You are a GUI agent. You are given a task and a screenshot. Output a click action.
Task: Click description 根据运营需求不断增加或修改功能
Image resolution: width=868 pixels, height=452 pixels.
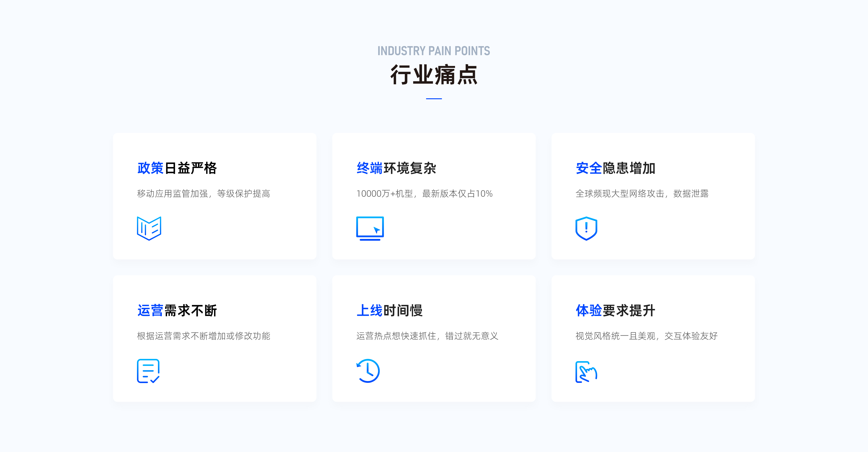203,336
